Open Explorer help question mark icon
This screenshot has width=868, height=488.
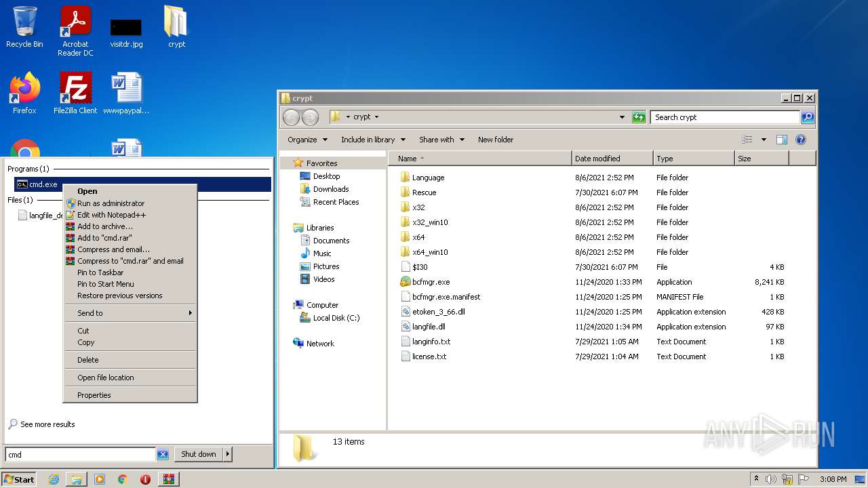pos(800,140)
